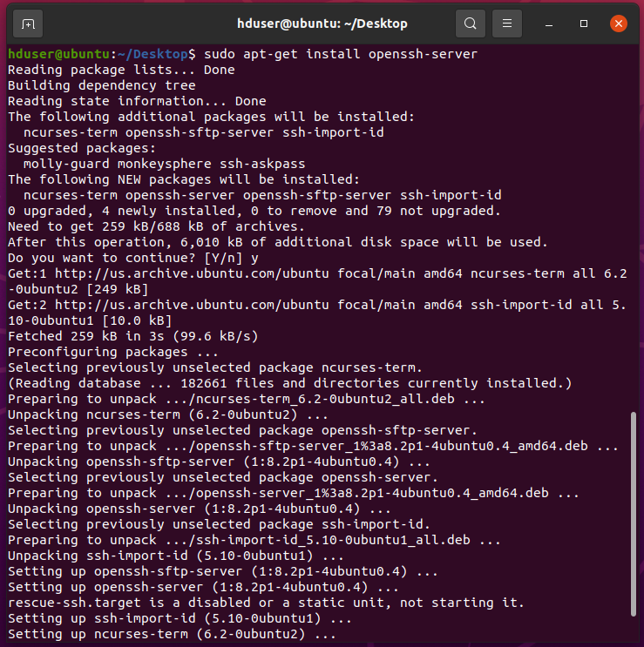Maximize the terminal window
This screenshot has height=647, width=644.
(x=584, y=24)
